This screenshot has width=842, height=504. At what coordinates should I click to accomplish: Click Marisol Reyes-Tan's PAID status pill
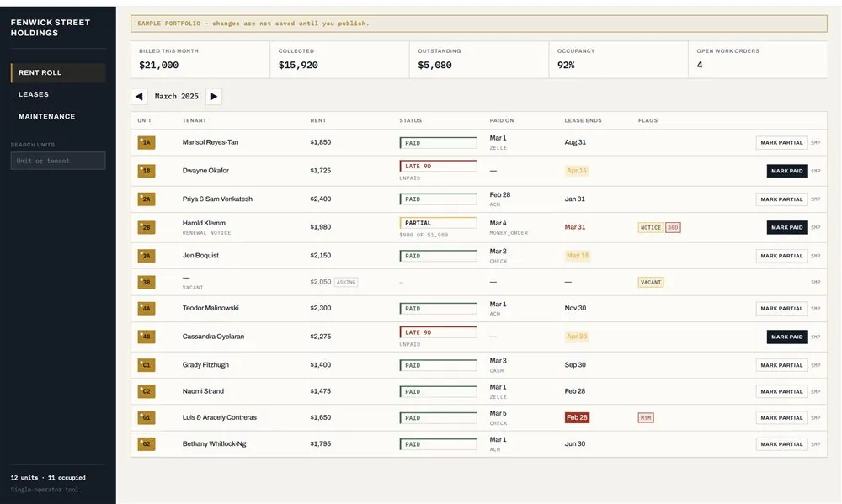tap(438, 143)
